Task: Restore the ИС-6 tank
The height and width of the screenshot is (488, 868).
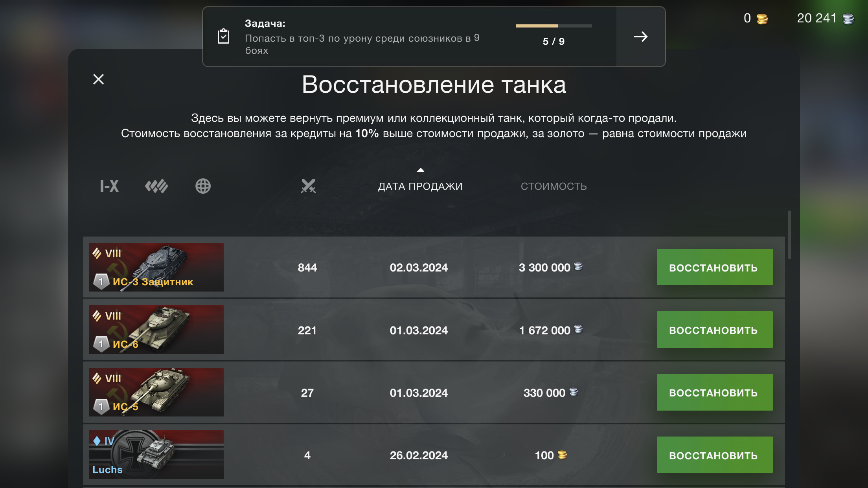Action: coord(714,330)
